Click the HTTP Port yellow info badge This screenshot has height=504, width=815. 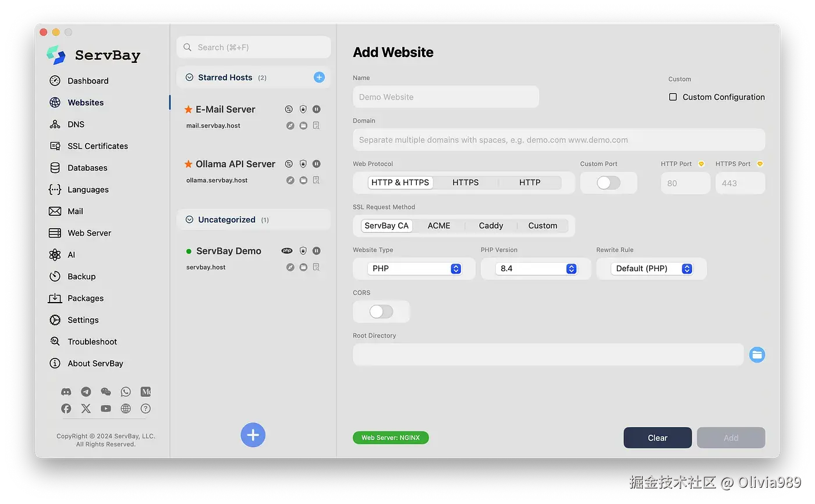pos(701,164)
